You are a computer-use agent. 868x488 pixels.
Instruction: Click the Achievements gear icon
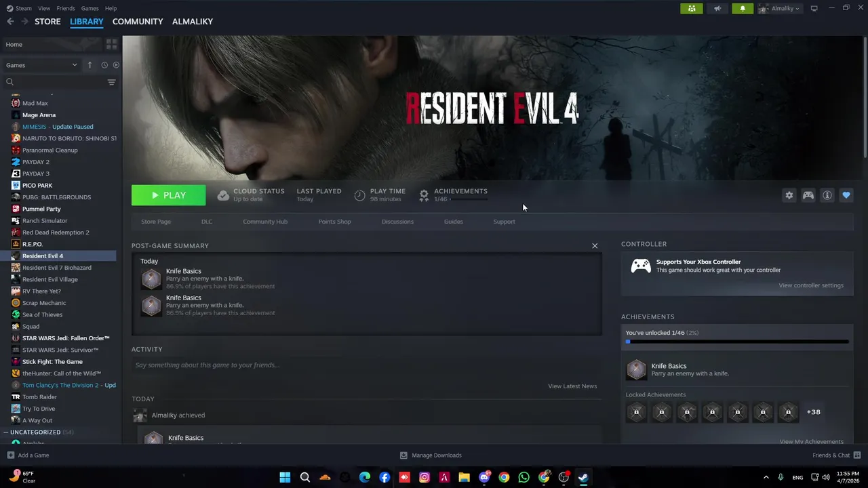click(x=424, y=195)
